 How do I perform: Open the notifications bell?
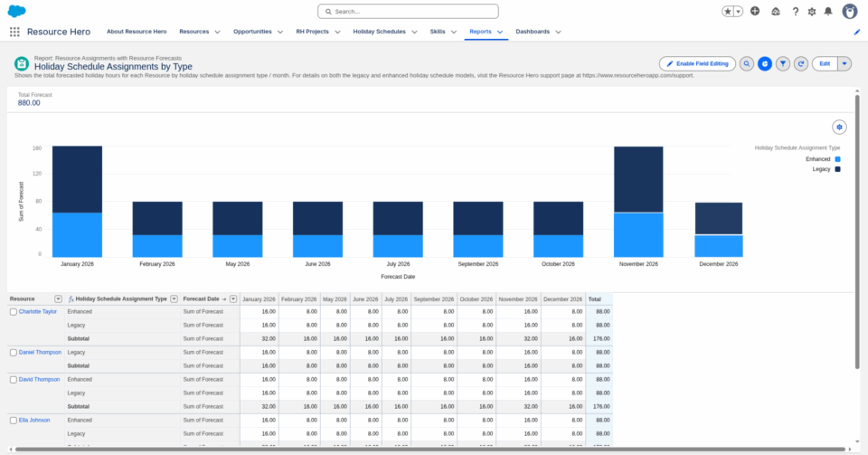(828, 12)
